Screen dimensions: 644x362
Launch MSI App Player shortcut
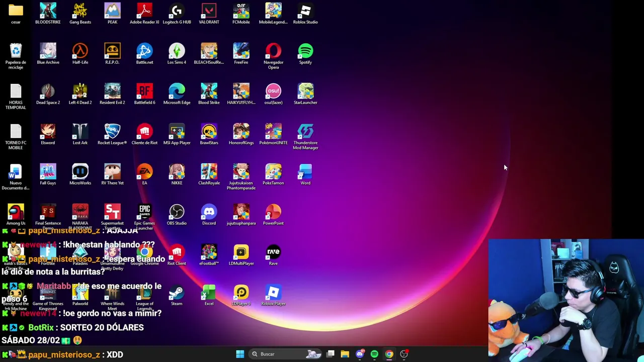pos(177,134)
